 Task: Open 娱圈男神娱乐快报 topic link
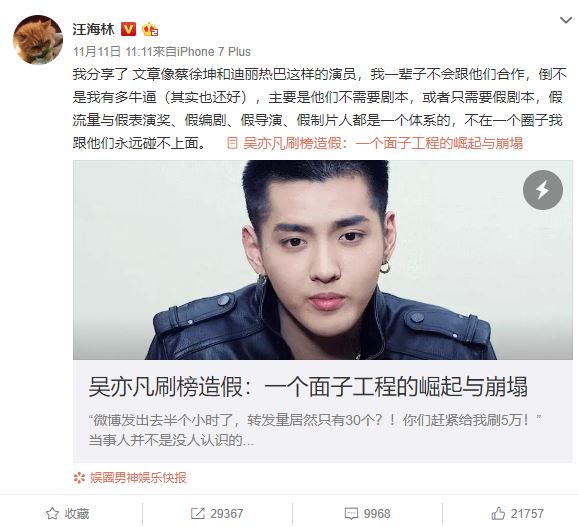coord(138,478)
